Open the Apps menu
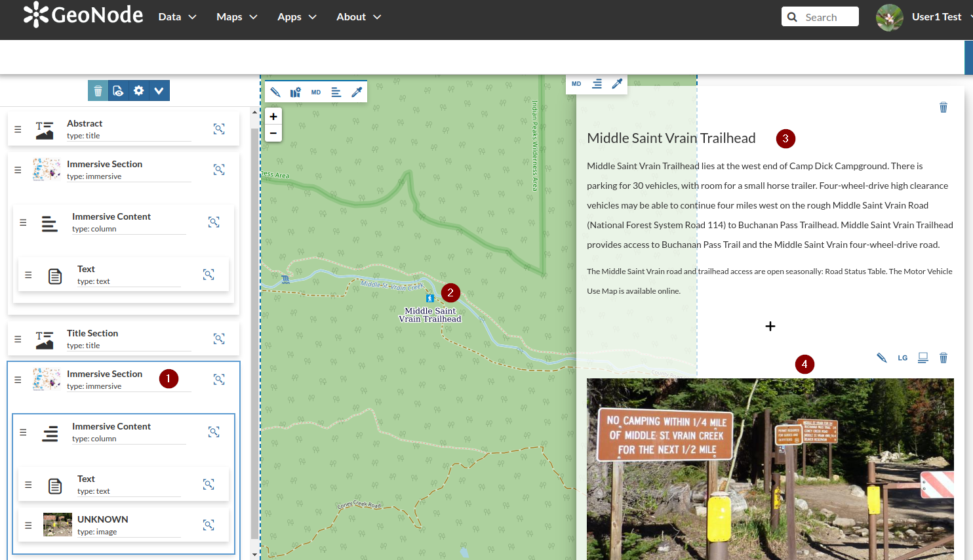Screen dimensions: 973x560 [297, 17]
